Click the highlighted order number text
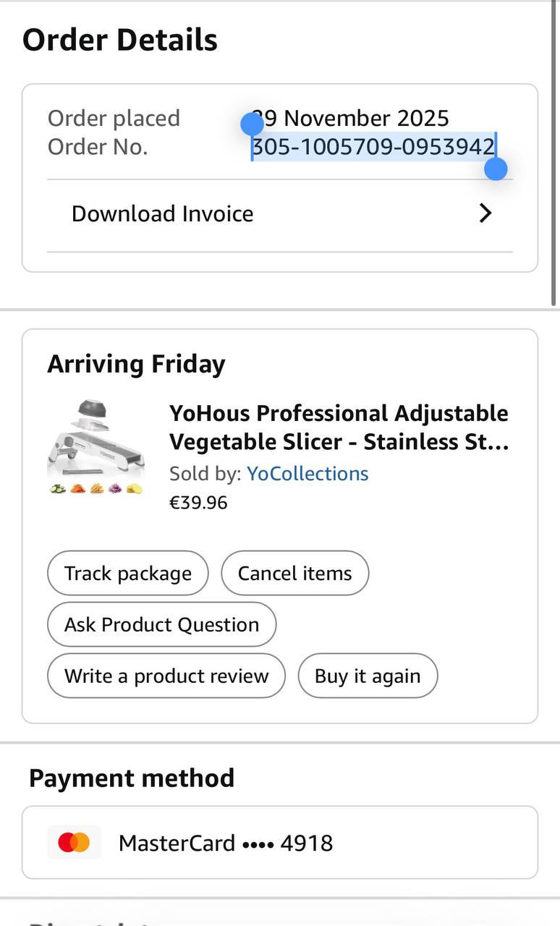The height and width of the screenshot is (926, 560). click(x=373, y=148)
